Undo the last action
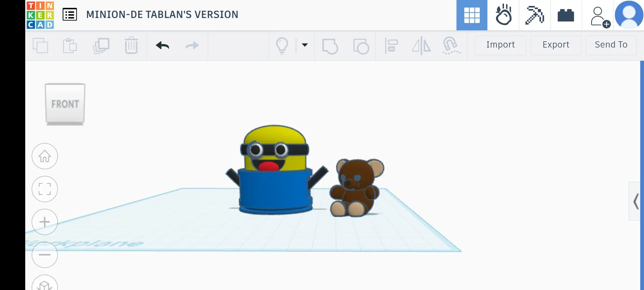Image resolution: width=644 pixels, height=290 pixels. click(x=162, y=46)
